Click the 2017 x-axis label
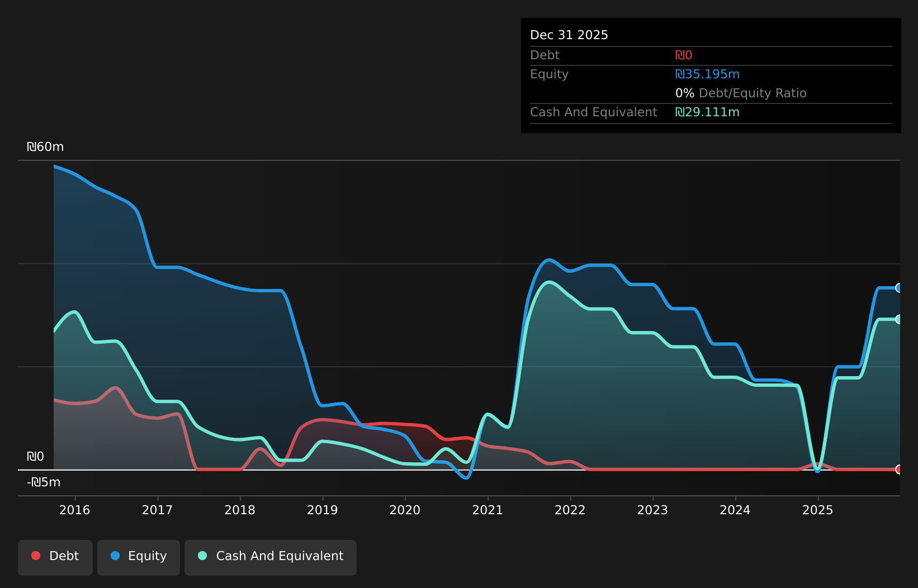 [157, 510]
